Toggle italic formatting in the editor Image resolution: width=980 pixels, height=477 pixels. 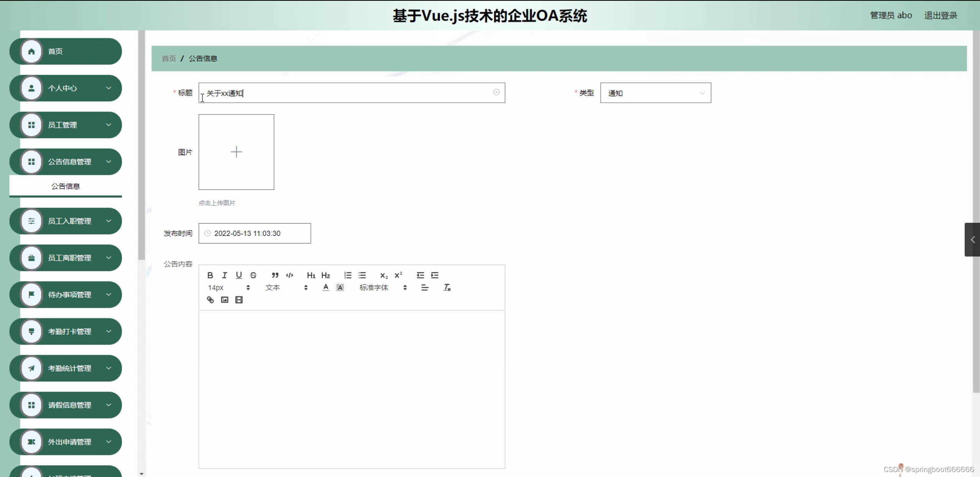click(225, 275)
